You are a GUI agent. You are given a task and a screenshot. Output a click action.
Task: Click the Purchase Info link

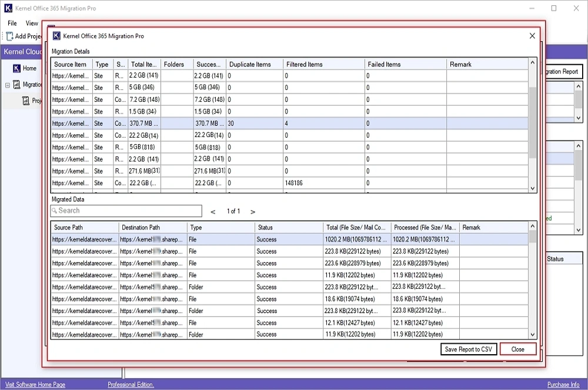(x=563, y=385)
